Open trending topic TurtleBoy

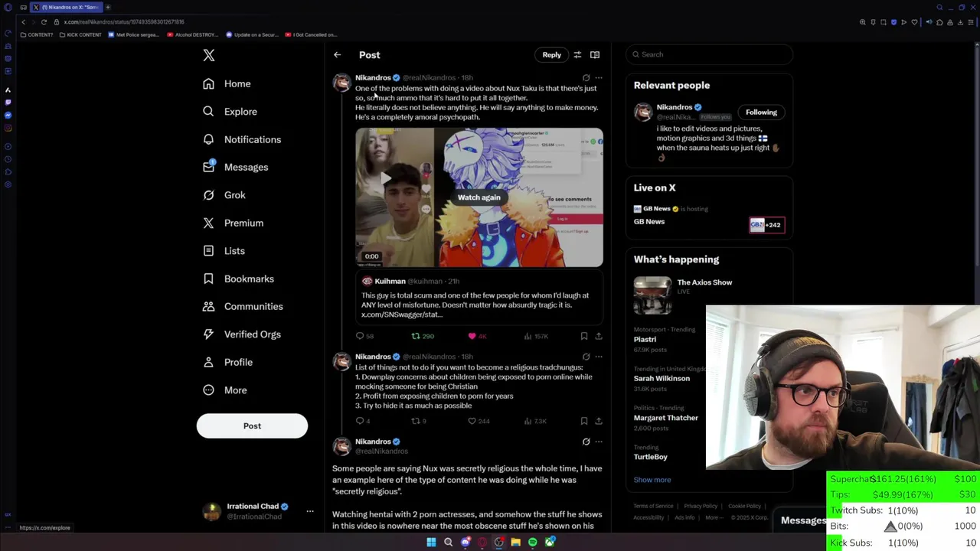pos(650,457)
